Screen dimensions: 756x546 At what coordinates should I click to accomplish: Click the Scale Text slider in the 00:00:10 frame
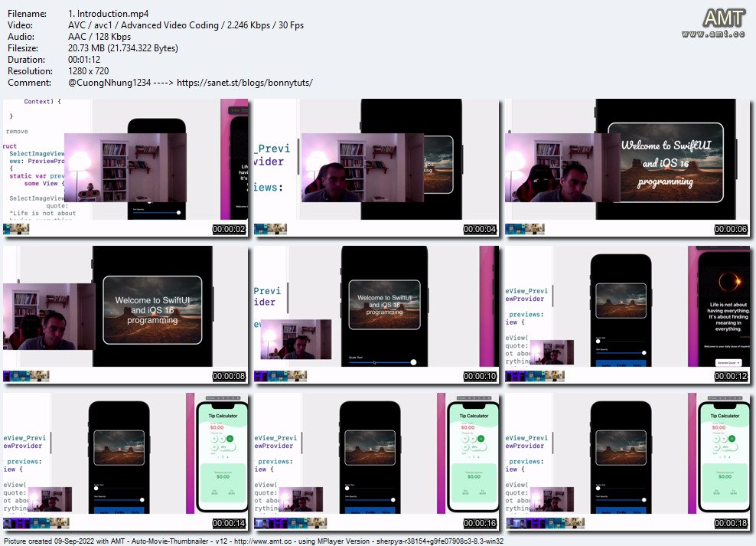point(383,362)
